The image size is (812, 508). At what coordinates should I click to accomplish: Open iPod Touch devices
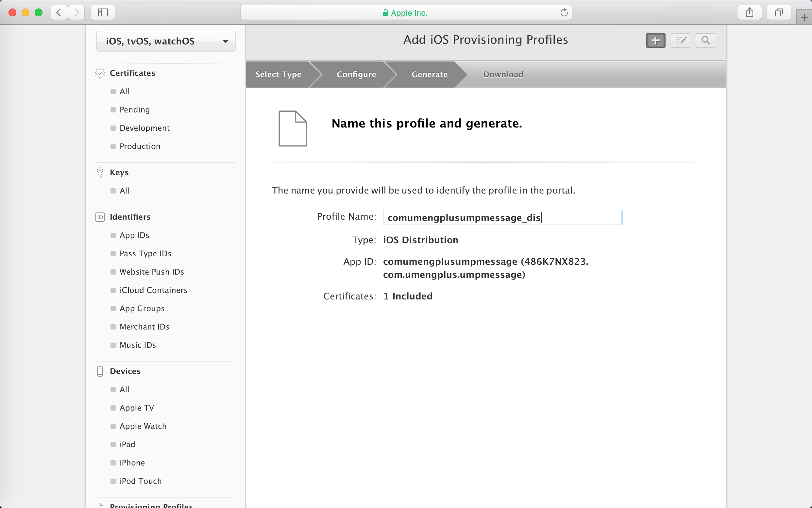tap(141, 481)
